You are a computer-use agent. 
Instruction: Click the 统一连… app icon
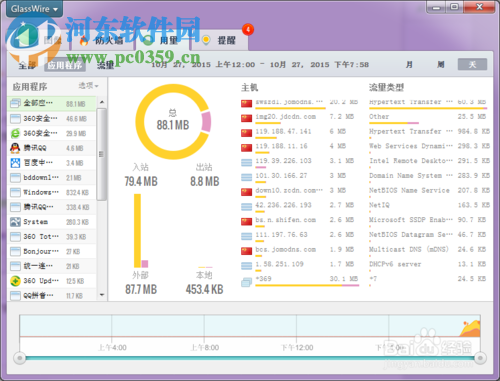click(15, 266)
